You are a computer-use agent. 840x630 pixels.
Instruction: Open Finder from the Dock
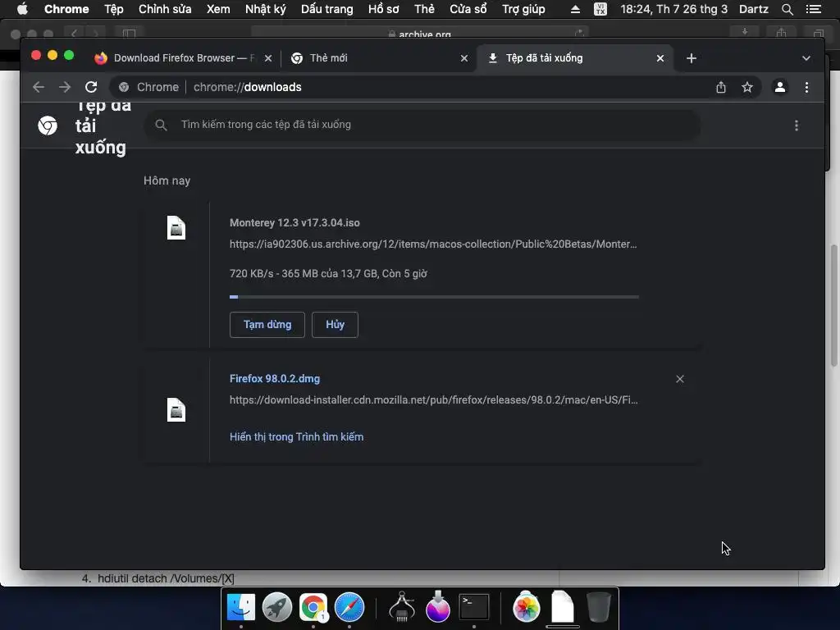(x=241, y=607)
